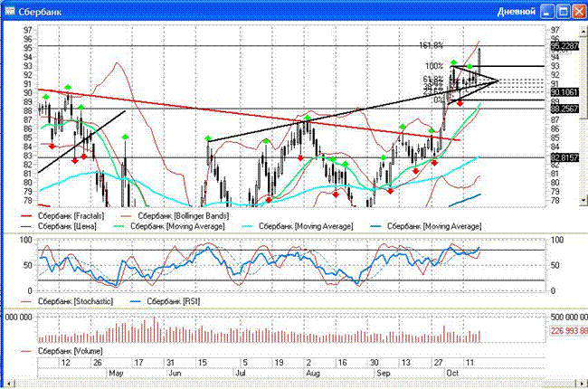Click the date label 19 on time axis
Viewport: 588px width, 389px height.
click(x=279, y=363)
